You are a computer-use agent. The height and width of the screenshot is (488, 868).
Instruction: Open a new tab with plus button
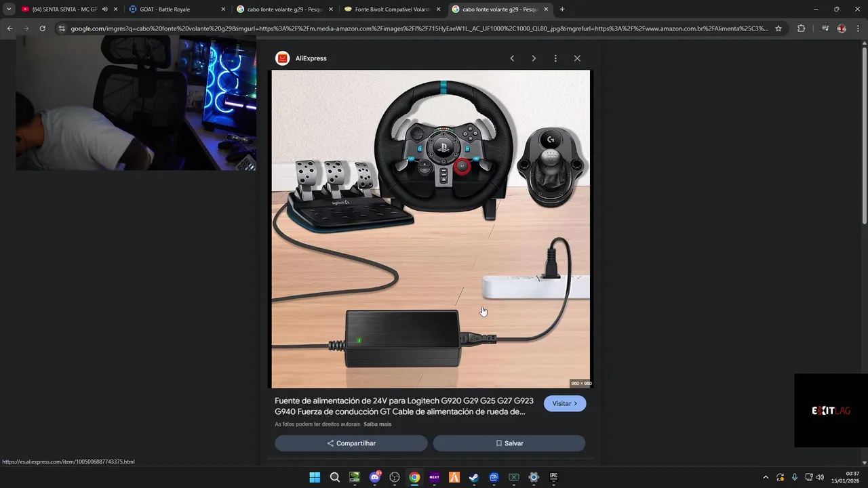pos(562,9)
